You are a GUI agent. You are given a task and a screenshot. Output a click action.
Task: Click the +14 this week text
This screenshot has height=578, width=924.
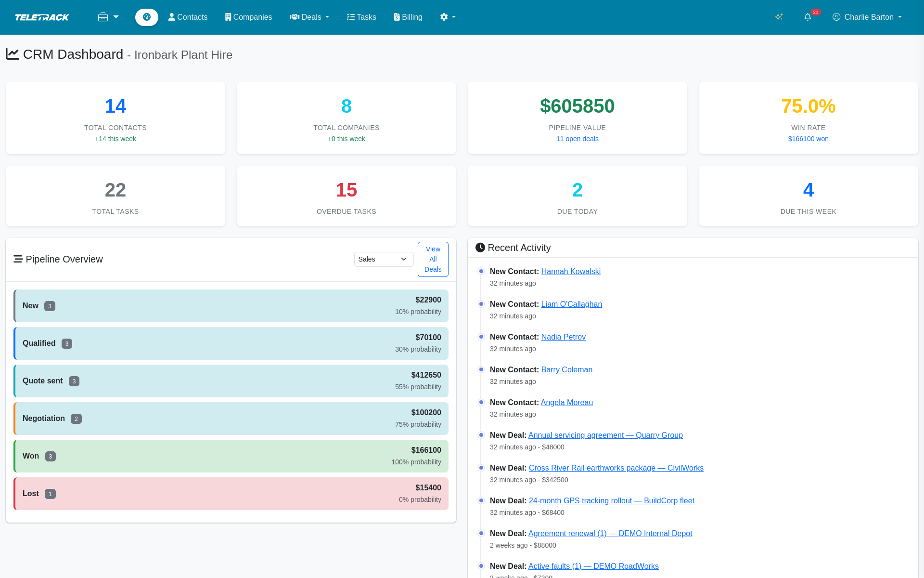pos(115,139)
